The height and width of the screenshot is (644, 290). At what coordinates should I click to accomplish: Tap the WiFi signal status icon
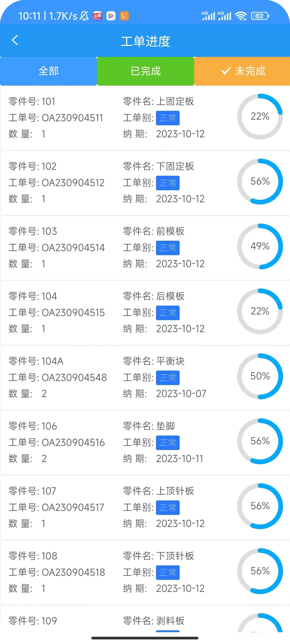coord(241,16)
